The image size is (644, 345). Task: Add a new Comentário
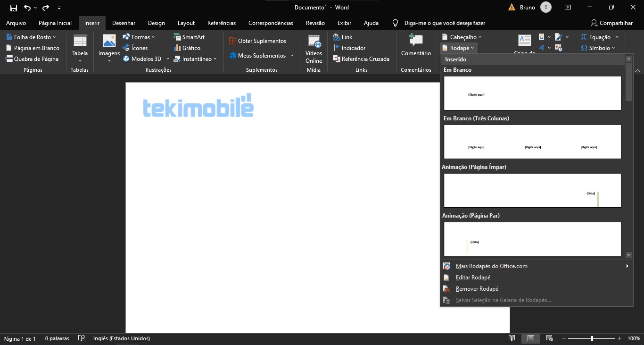[x=416, y=45]
